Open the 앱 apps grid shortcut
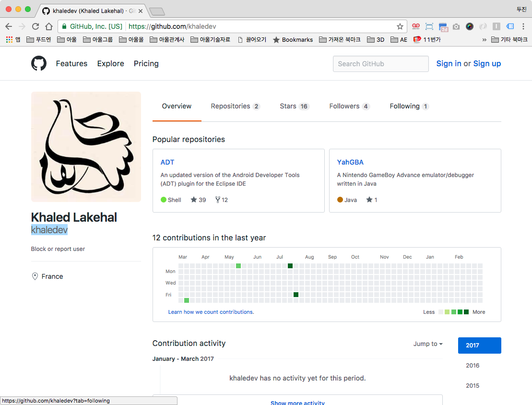Viewport: 532px width, 405px height. point(13,40)
